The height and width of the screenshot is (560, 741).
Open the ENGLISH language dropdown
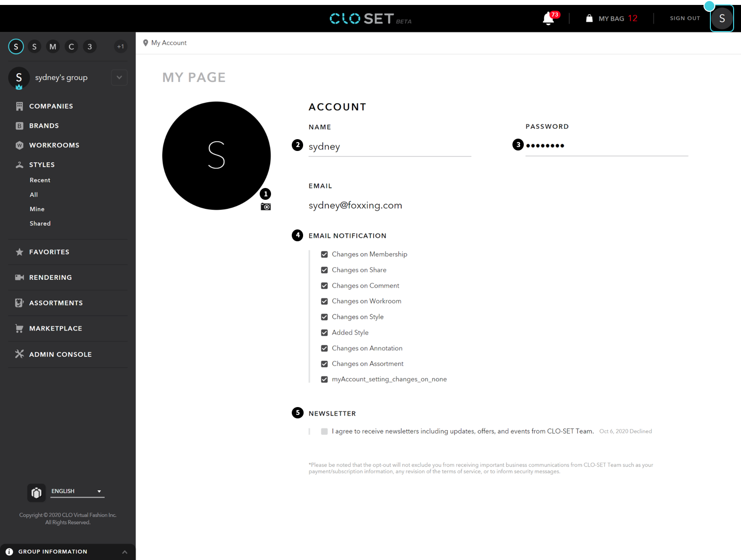click(x=78, y=491)
